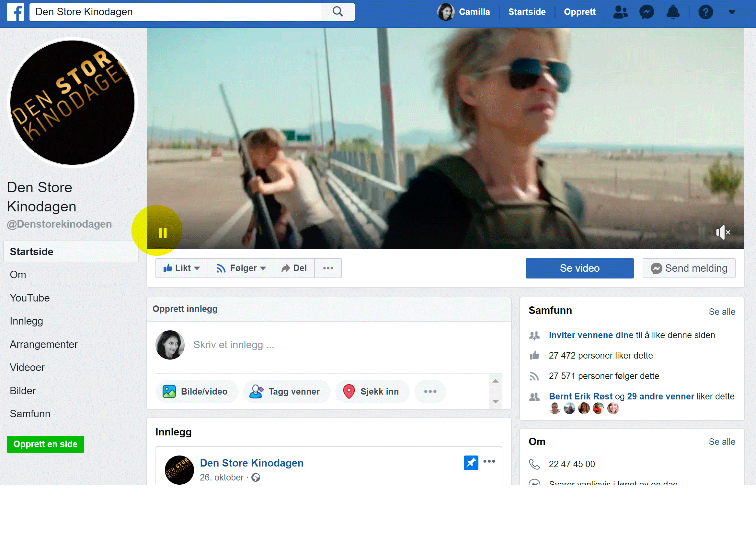
Task: Click the search magnifier button
Action: [x=338, y=12]
